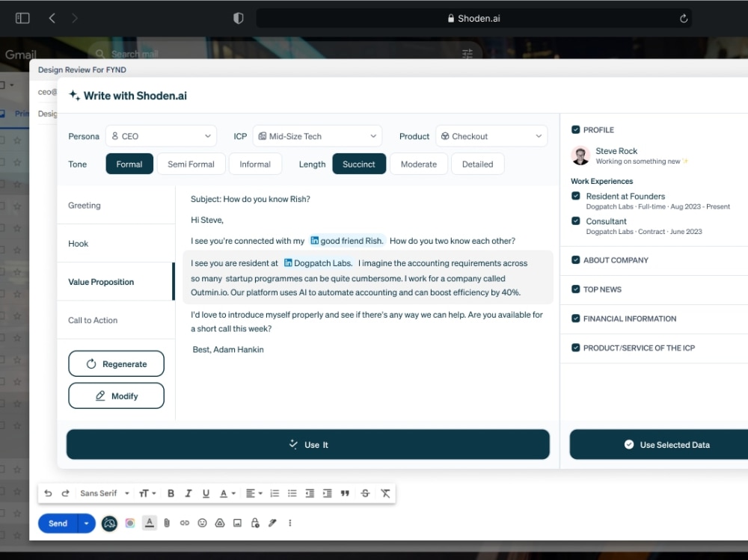Toggle the browser sidebar icon
Image resolution: width=748 pixels, height=560 pixels.
click(x=22, y=18)
